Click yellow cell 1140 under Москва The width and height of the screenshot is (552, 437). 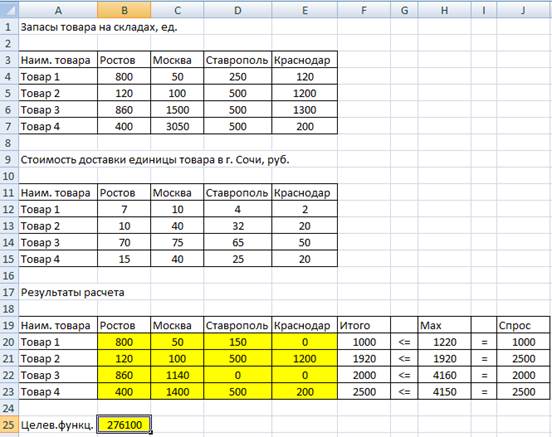click(177, 375)
